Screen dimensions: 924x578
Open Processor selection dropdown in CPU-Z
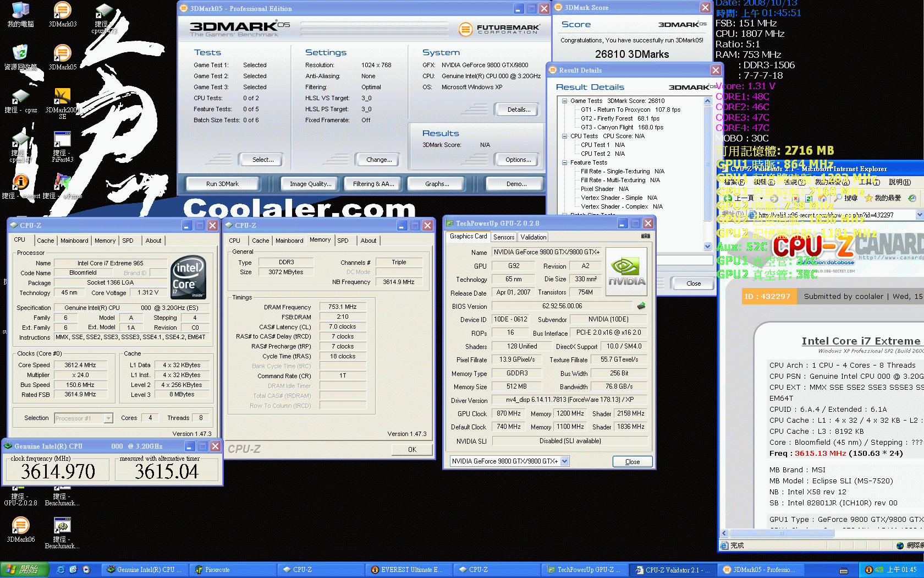click(x=108, y=418)
